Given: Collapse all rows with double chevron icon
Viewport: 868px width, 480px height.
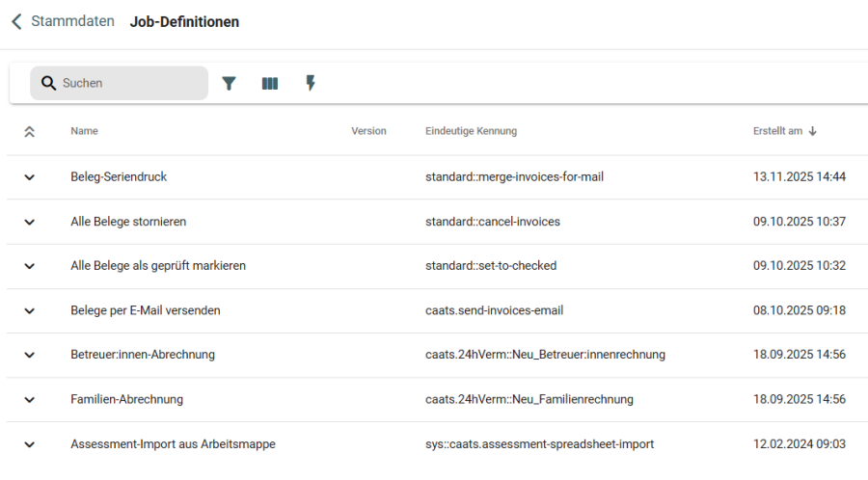Looking at the screenshot, I should tap(29, 132).
